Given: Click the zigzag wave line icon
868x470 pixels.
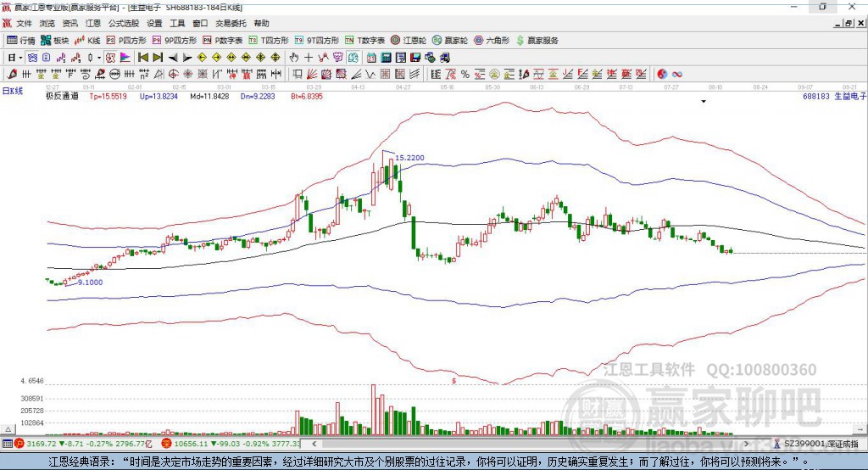Looking at the screenshot, I should [370, 74].
